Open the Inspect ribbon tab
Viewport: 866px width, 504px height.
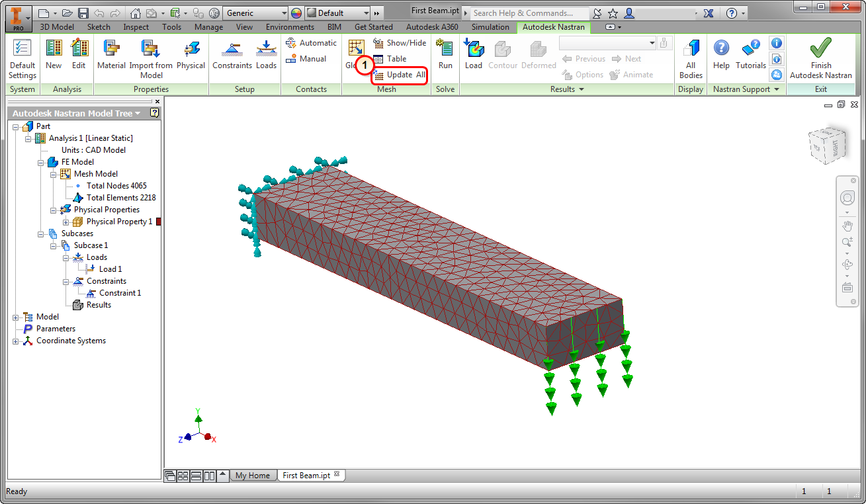pyautogui.click(x=136, y=27)
